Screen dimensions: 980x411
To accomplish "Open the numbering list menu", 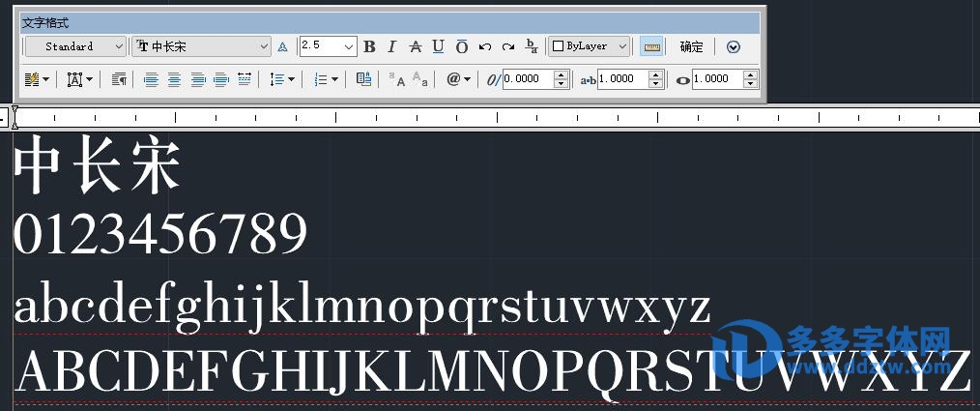I will 327,79.
